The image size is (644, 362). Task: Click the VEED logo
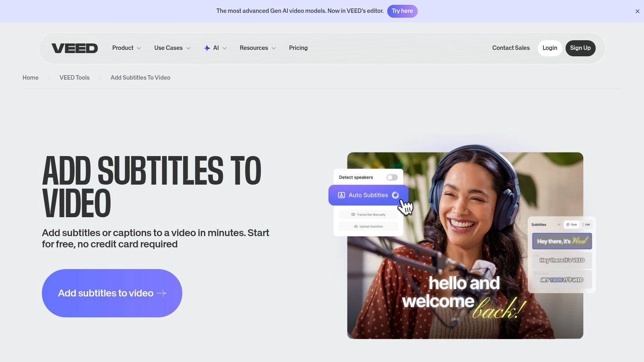74,48
